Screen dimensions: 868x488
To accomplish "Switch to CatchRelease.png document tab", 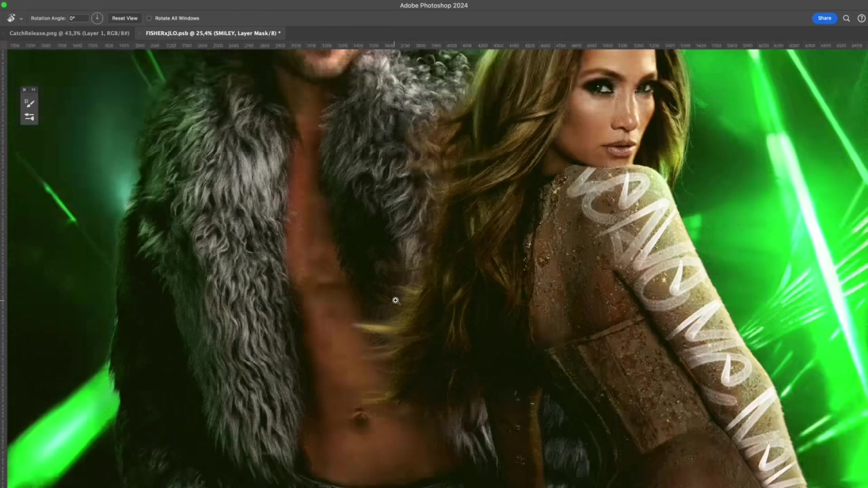I will (69, 33).
